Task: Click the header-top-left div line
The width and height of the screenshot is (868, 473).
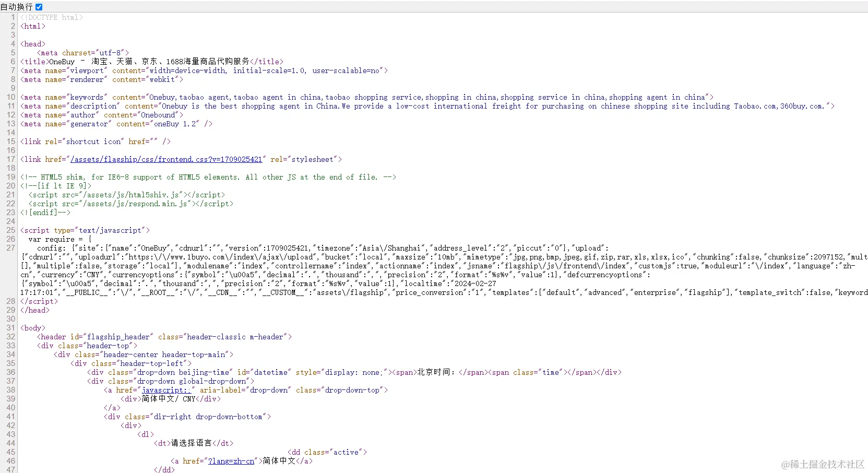Action: tap(131, 363)
